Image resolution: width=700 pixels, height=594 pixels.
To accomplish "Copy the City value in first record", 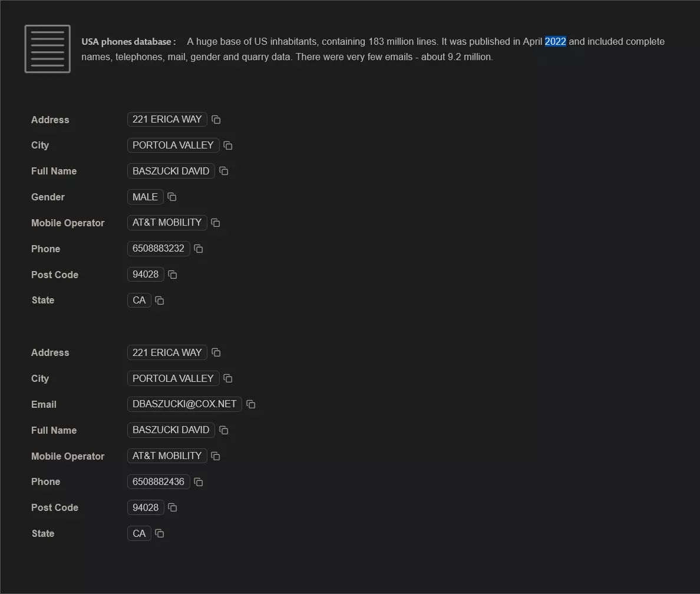I will point(227,146).
